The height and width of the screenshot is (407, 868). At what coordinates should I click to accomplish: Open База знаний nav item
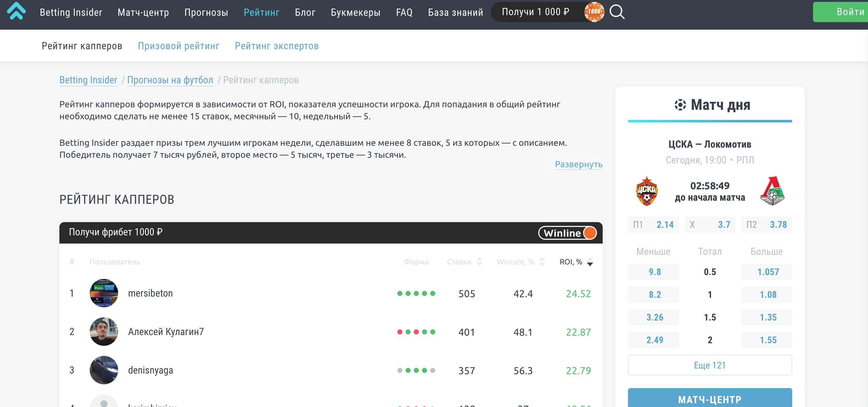coord(455,12)
